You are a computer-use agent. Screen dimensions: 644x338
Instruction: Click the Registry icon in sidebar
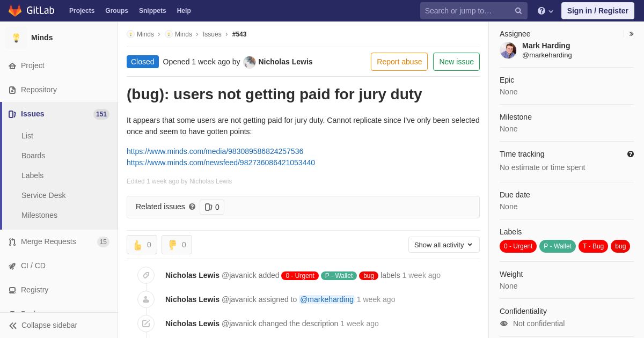coord(12,290)
